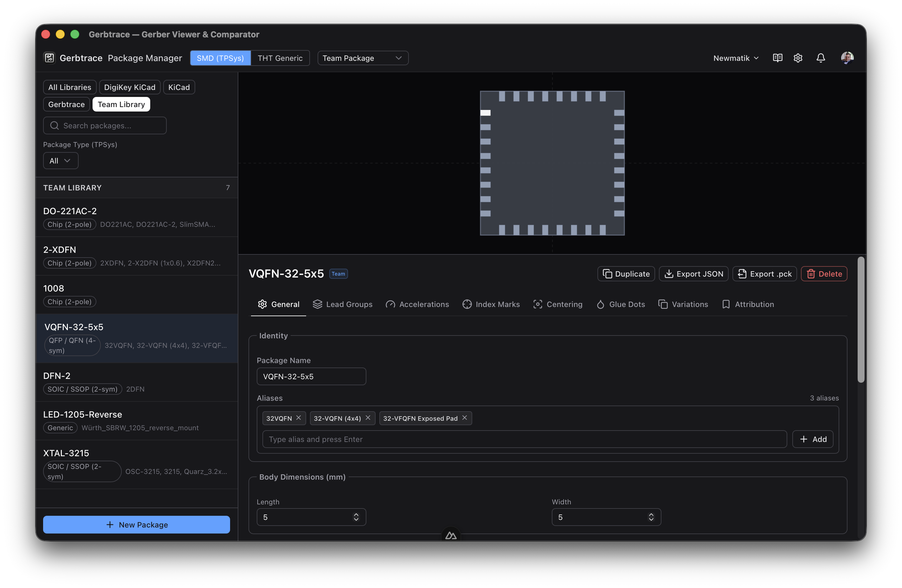Open the Accelerations tab
The height and width of the screenshot is (588, 902).
click(417, 304)
